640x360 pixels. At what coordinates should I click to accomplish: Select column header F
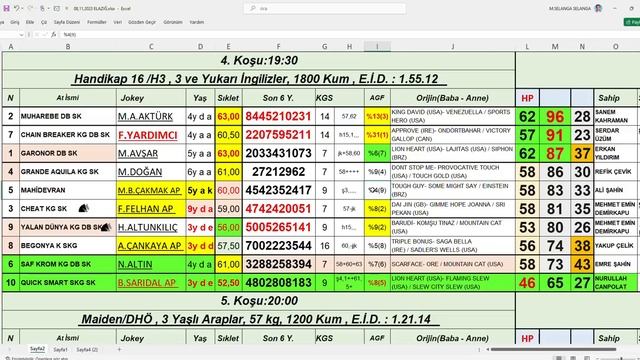click(x=278, y=47)
